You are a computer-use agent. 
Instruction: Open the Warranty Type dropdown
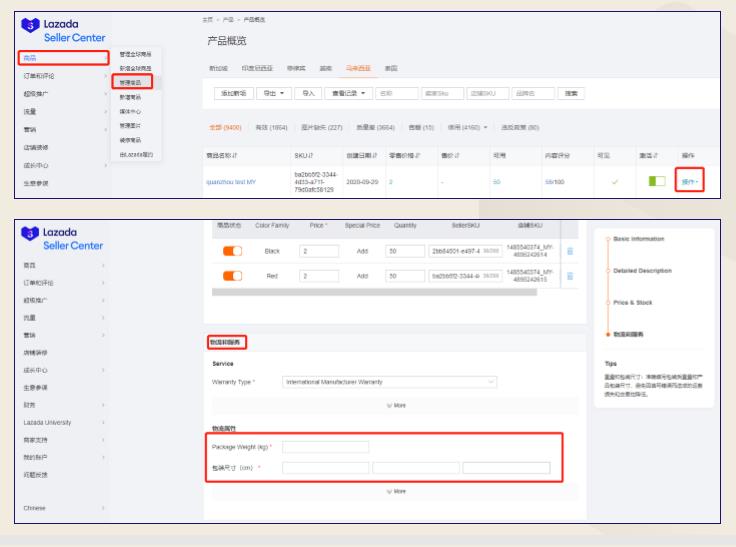coord(390,381)
